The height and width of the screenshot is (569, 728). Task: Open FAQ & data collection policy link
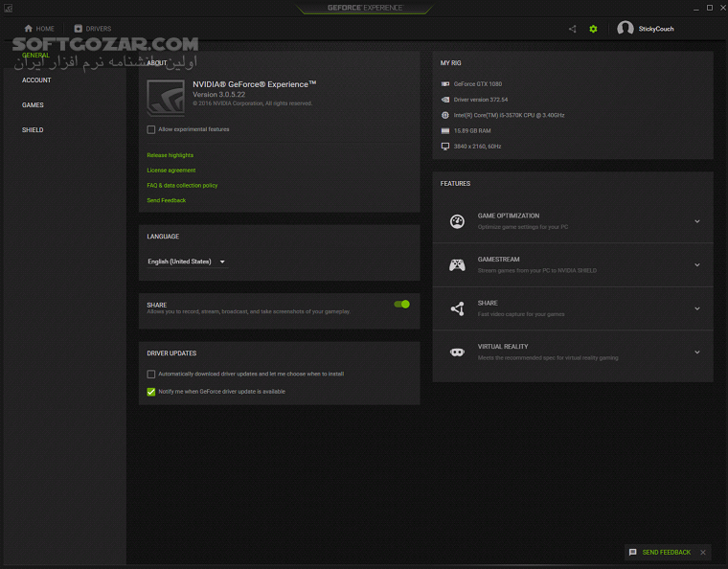click(x=182, y=185)
